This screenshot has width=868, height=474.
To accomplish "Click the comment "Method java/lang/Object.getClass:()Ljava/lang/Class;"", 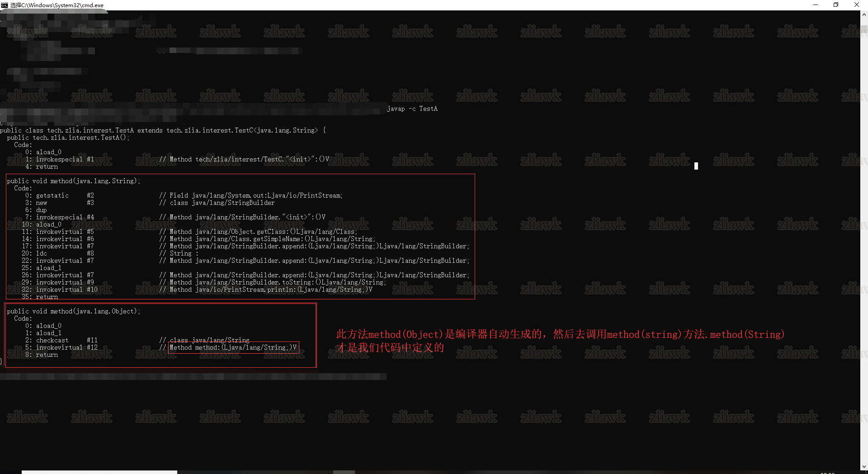I will coord(263,232).
